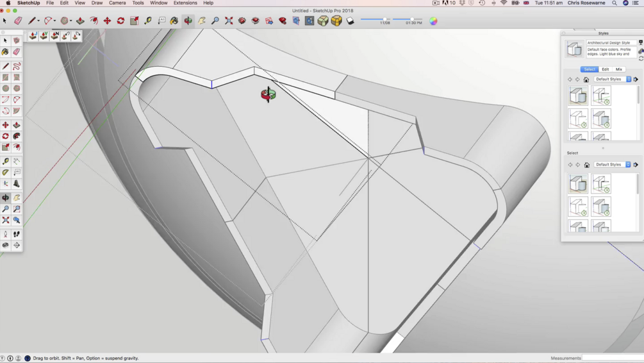644x363 pixels.
Task: Select the Tape Measure tool in top toolbar
Action: pos(148,21)
